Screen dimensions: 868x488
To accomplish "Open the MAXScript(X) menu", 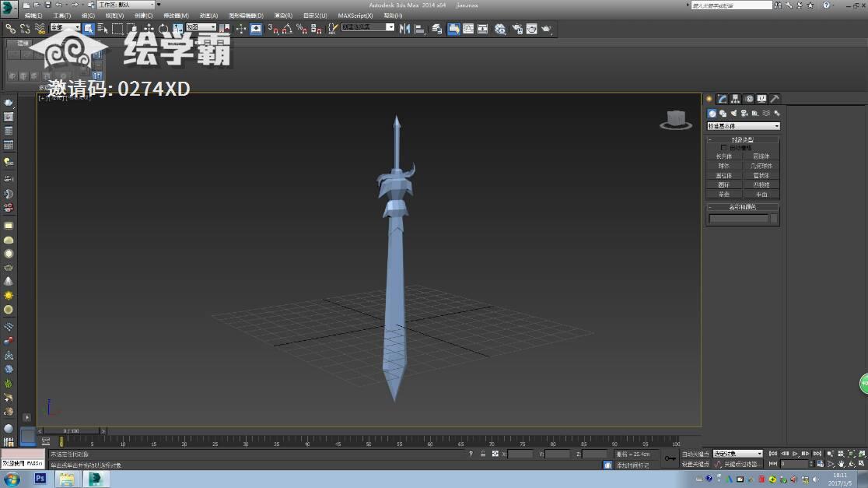I will (354, 16).
